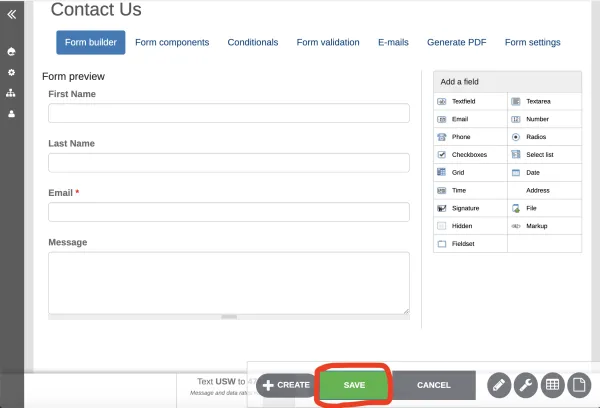This screenshot has width=600, height=408.
Task: Open the user profile sidebar icon
Action: (11, 114)
